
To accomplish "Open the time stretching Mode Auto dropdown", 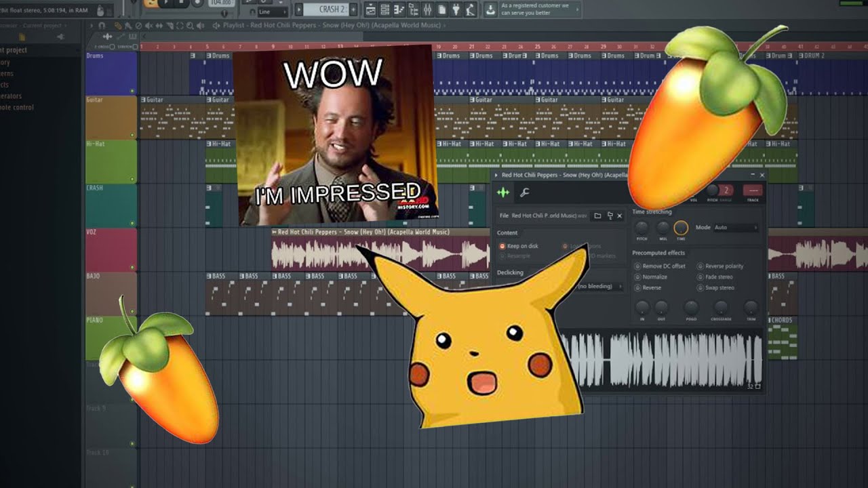I will 736,228.
